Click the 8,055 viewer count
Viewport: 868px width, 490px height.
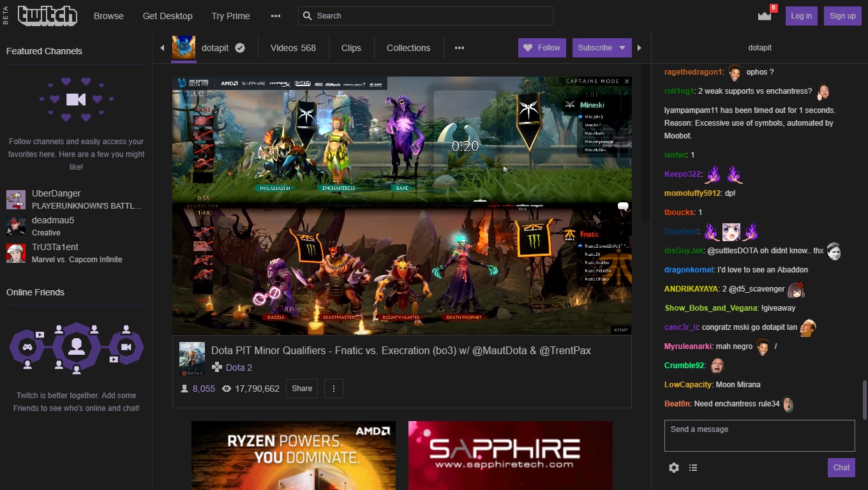click(x=204, y=389)
